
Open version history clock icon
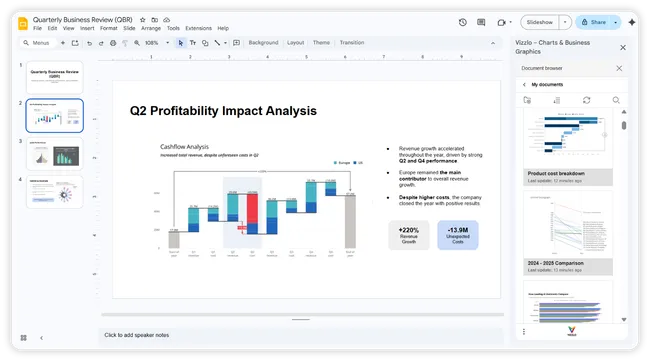[463, 22]
